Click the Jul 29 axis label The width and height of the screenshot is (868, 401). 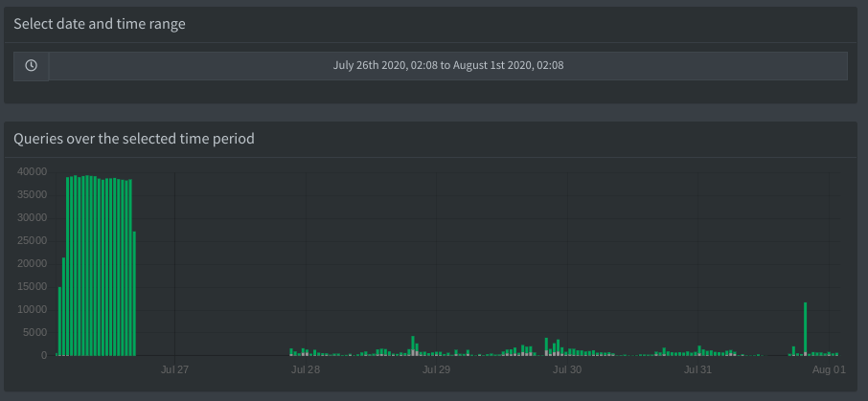[x=436, y=370]
